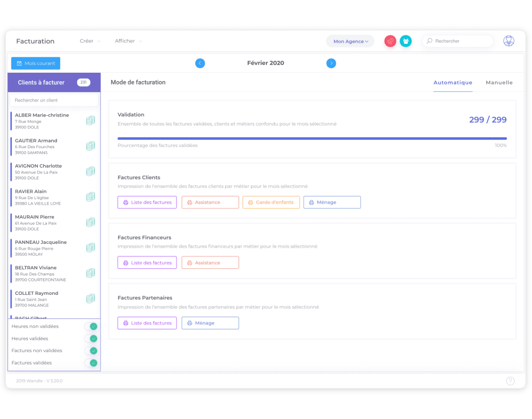The image size is (532, 419).
Task: Expand the Afficher dropdown menu
Action: pyautogui.click(x=129, y=41)
